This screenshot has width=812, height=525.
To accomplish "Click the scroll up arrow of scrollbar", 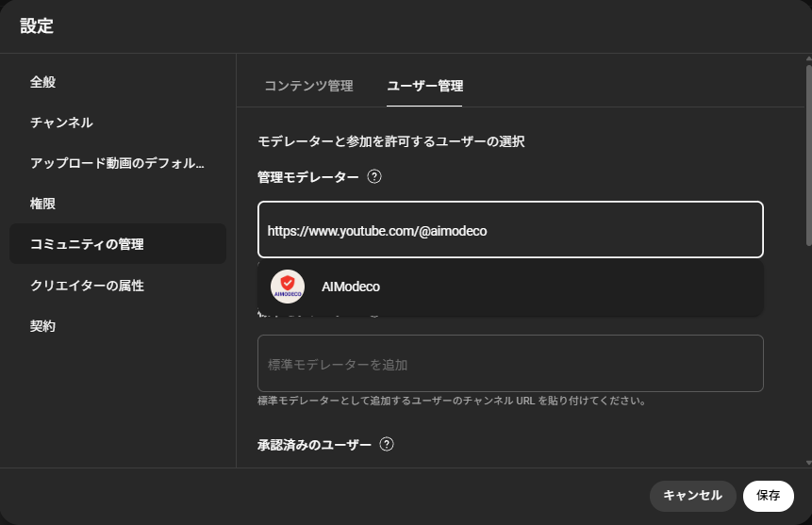I will point(806,60).
